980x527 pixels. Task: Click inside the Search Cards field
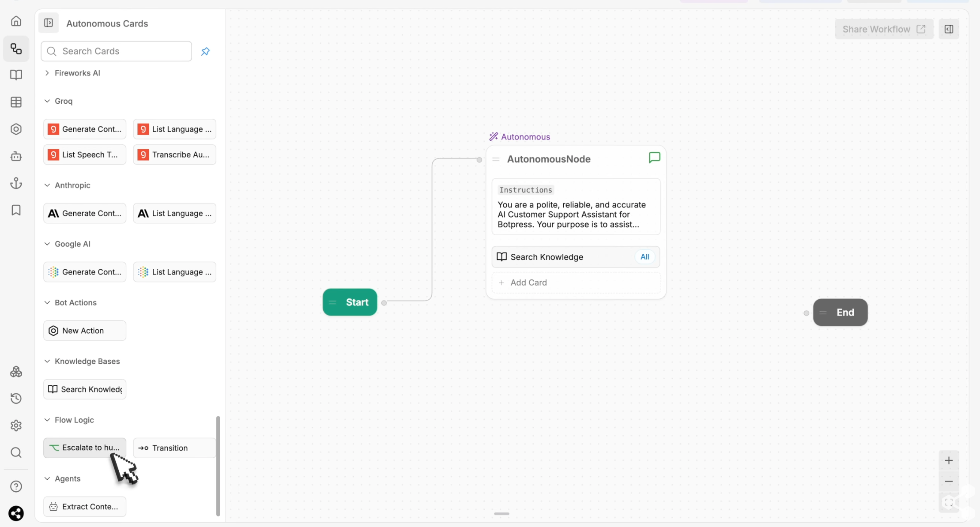116,51
